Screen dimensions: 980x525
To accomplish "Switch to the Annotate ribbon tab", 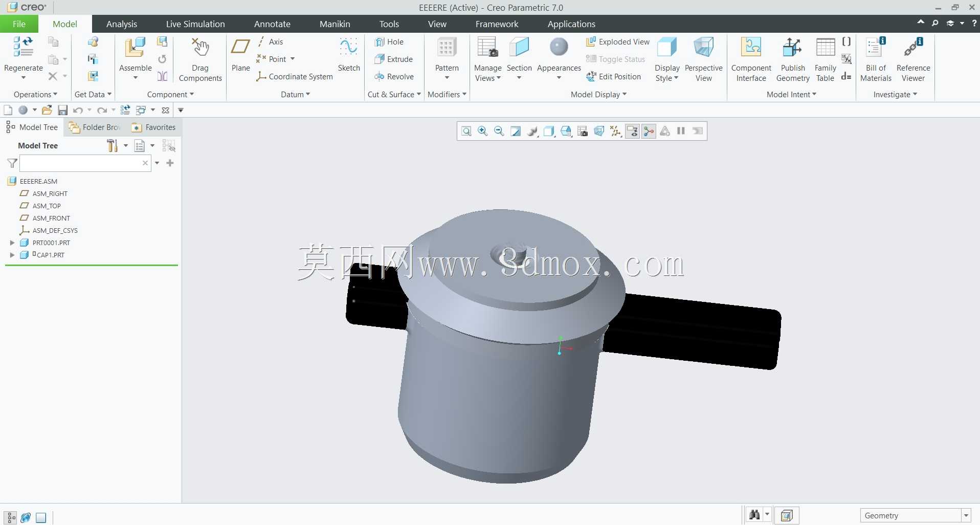I will [272, 24].
